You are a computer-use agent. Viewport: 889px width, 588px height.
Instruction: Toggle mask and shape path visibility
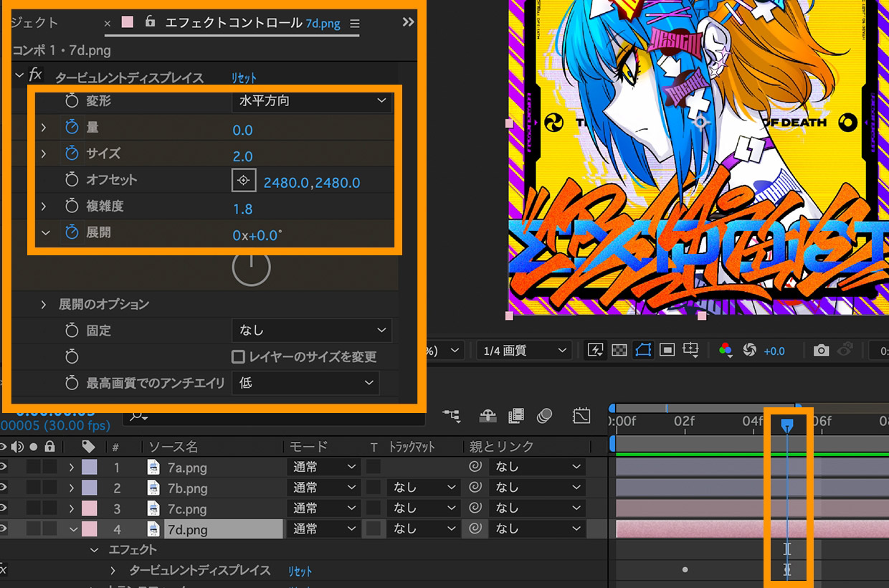pyautogui.click(x=643, y=350)
